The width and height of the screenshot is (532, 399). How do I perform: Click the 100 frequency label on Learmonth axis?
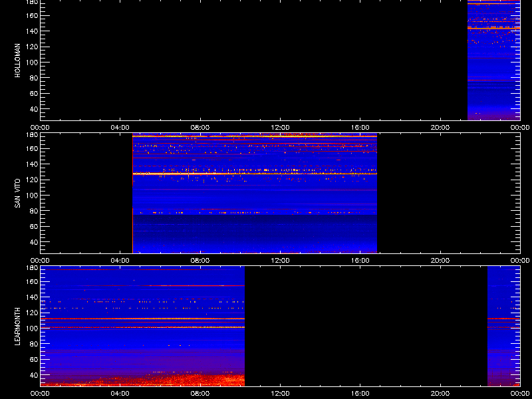[x=33, y=328]
